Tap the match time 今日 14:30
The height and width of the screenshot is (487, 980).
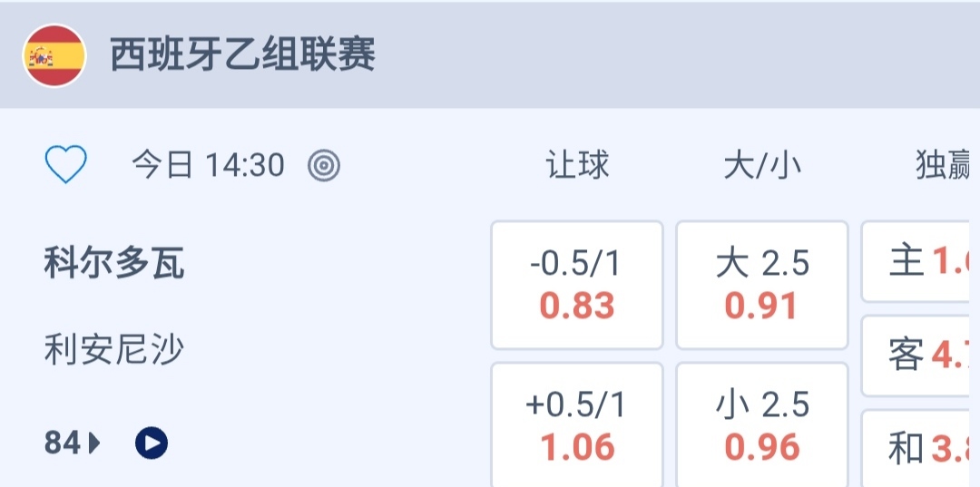click(x=208, y=165)
